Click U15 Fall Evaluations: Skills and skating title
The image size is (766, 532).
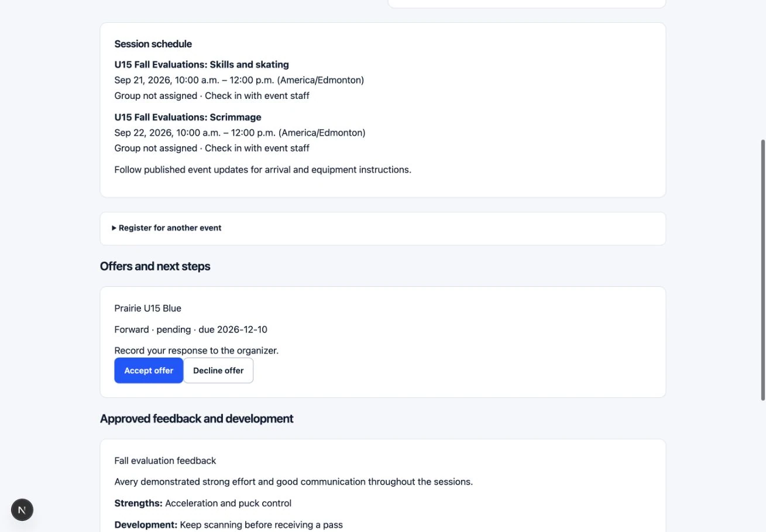click(x=202, y=64)
